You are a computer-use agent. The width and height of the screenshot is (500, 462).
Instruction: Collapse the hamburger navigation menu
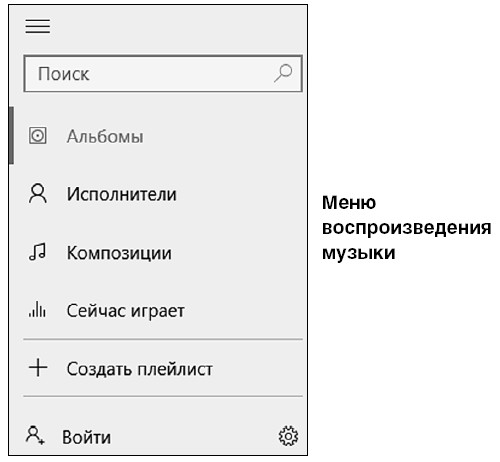coord(38,26)
